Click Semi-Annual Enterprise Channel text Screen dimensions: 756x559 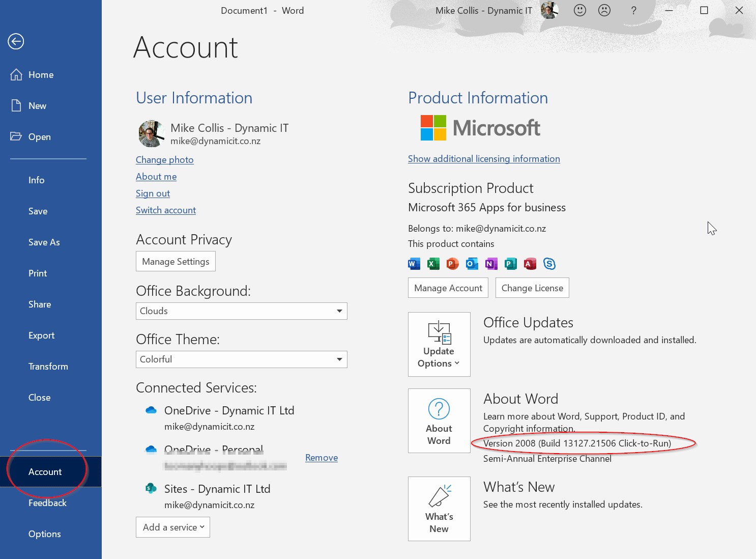coord(547,459)
